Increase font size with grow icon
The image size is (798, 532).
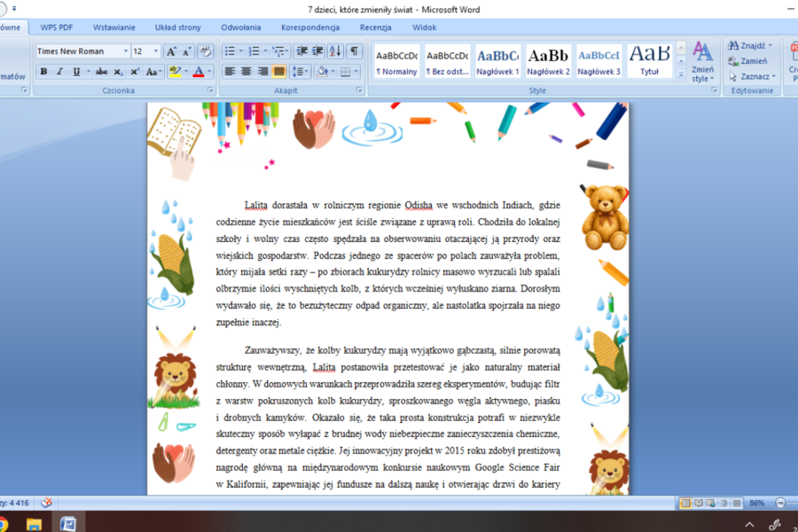point(171,51)
